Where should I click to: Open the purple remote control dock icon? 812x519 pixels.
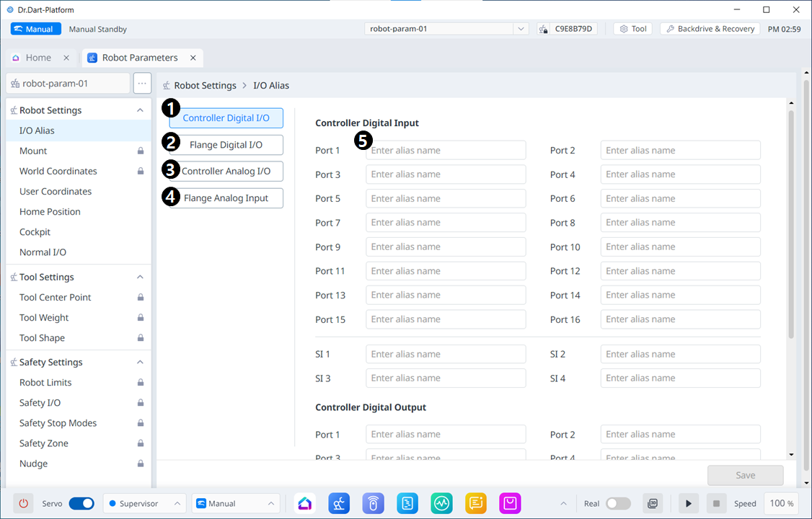pos(373,503)
